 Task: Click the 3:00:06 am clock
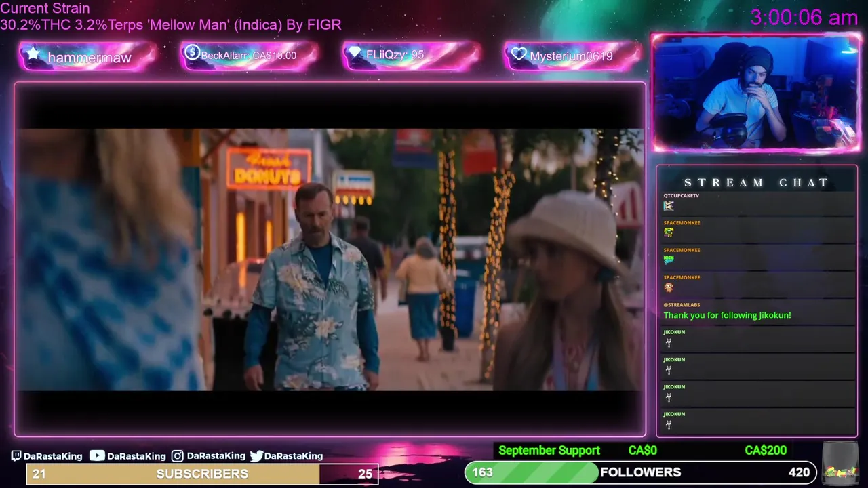point(804,18)
